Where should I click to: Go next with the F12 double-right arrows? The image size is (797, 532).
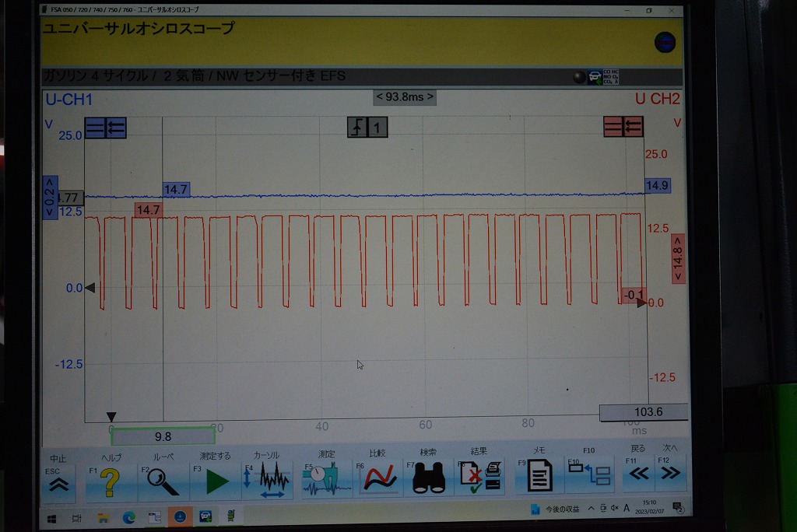[x=670, y=473]
